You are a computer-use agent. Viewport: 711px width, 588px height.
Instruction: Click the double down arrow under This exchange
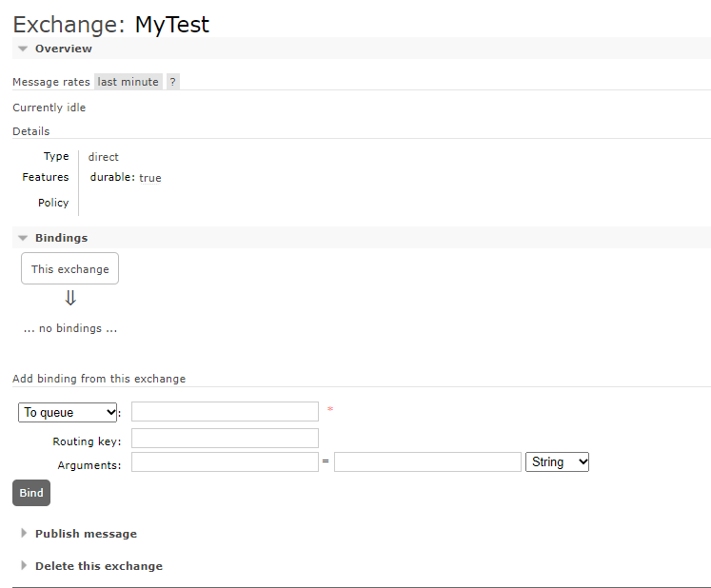[70, 298]
